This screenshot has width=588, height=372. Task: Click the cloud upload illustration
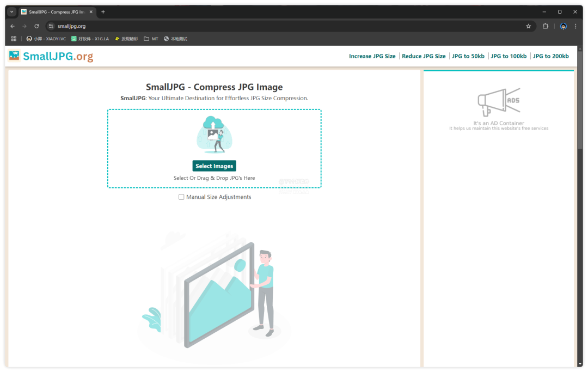tap(214, 135)
